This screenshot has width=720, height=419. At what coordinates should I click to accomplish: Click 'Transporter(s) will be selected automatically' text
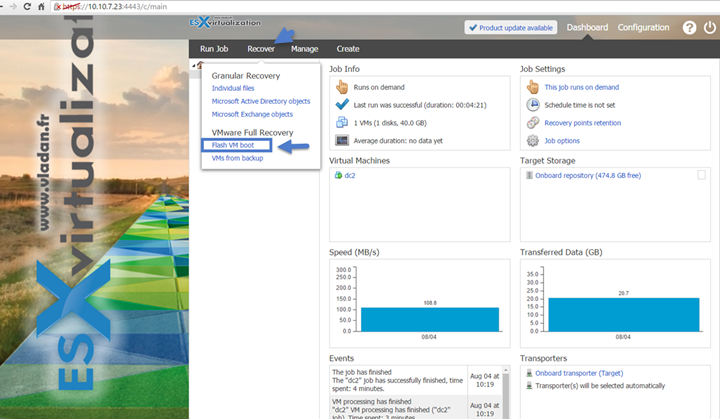(x=600, y=386)
